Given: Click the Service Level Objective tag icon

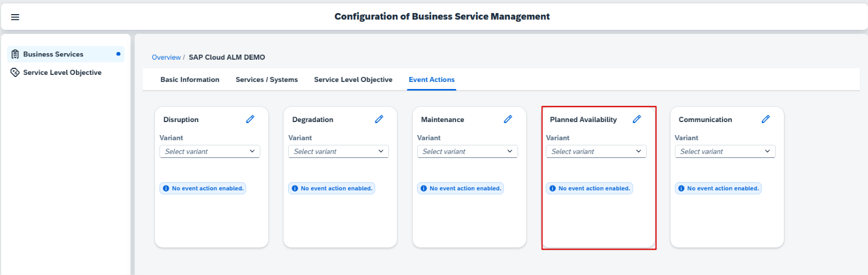Looking at the screenshot, I should 15,73.
